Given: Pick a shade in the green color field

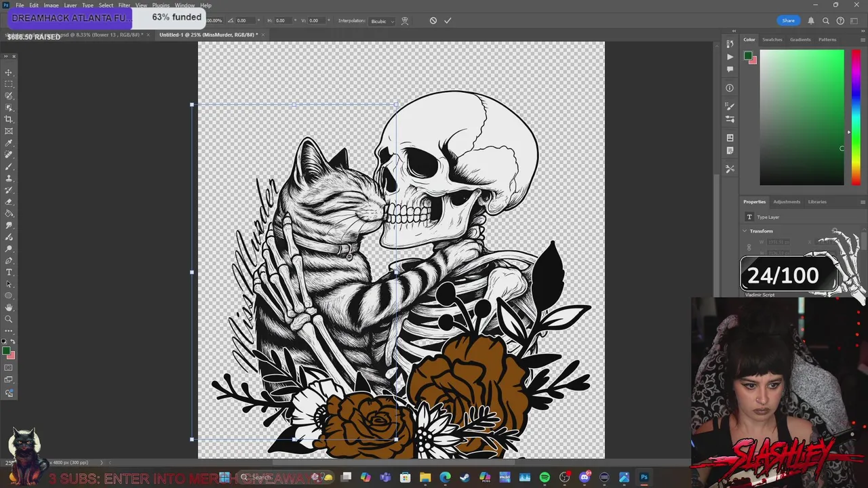Looking at the screenshot, I should pyautogui.click(x=802, y=117).
